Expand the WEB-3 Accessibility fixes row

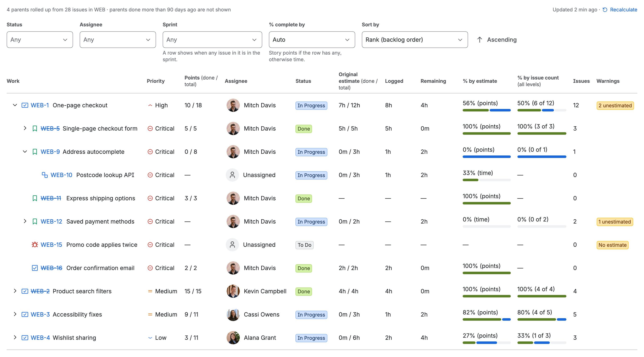(15, 315)
